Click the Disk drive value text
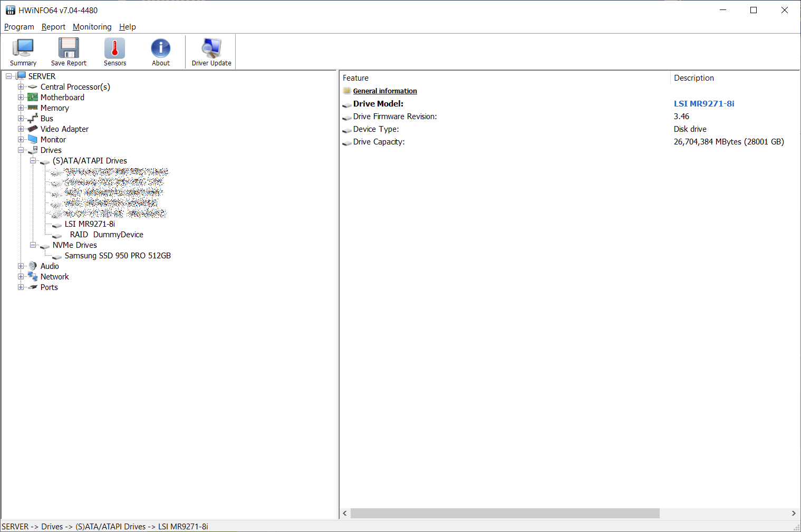 (690, 129)
